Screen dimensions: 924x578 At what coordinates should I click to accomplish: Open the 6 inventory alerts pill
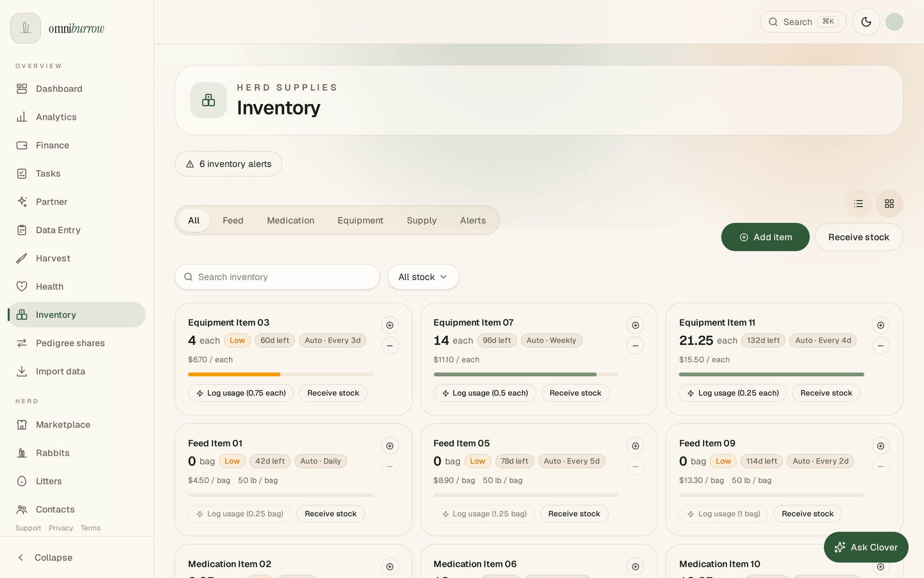point(228,164)
